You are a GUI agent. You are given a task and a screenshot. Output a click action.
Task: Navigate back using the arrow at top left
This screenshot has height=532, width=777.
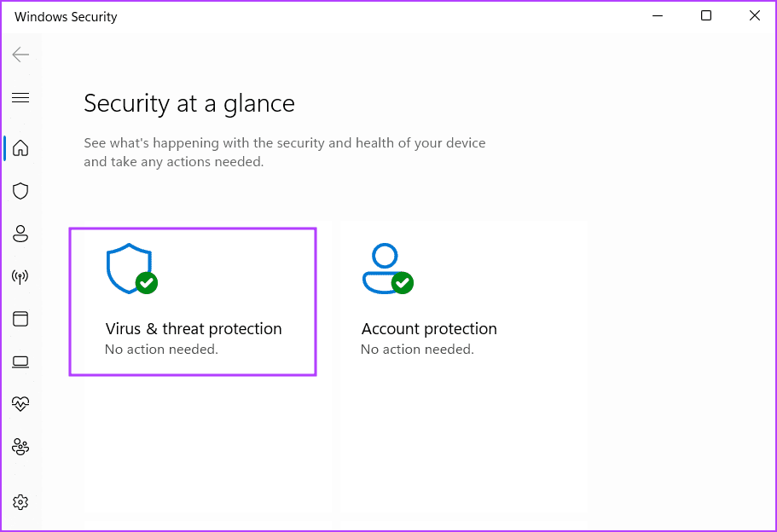(x=20, y=54)
